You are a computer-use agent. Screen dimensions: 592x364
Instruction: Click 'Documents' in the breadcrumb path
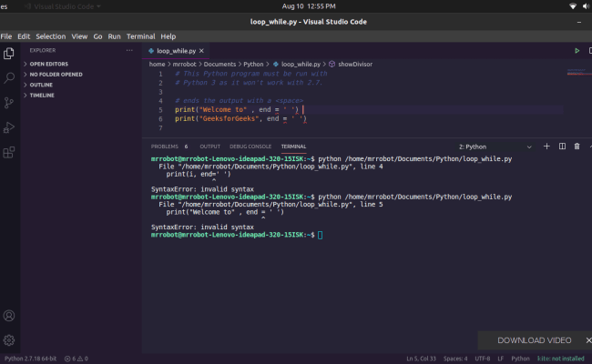[x=219, y=64]
